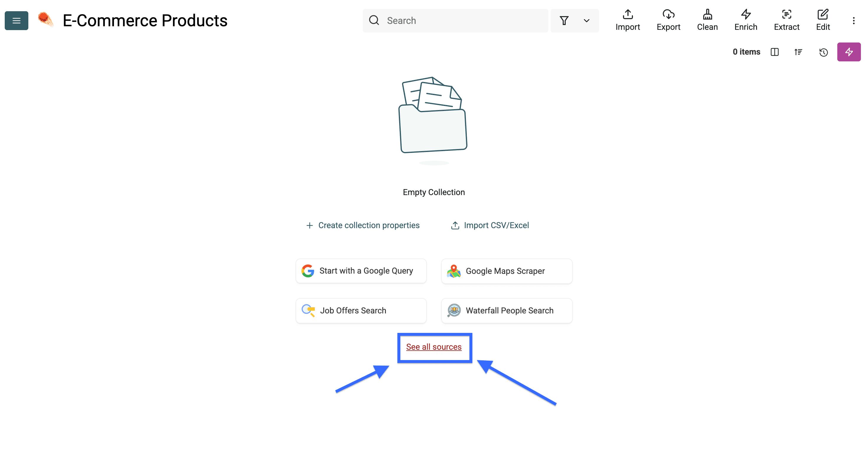Open the Import tool
Screen dimensions: 868x471
[627, 20]
